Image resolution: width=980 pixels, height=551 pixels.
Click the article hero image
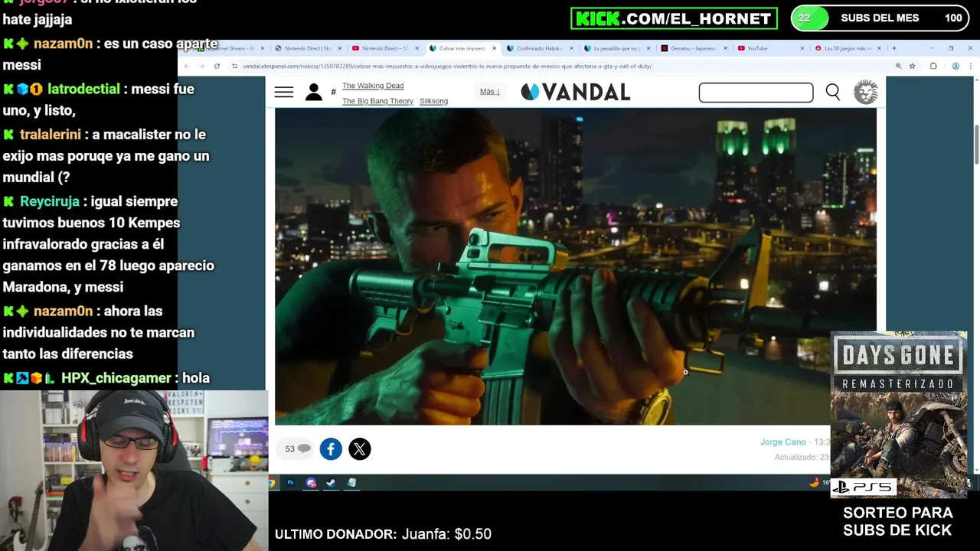pos(576,266)
